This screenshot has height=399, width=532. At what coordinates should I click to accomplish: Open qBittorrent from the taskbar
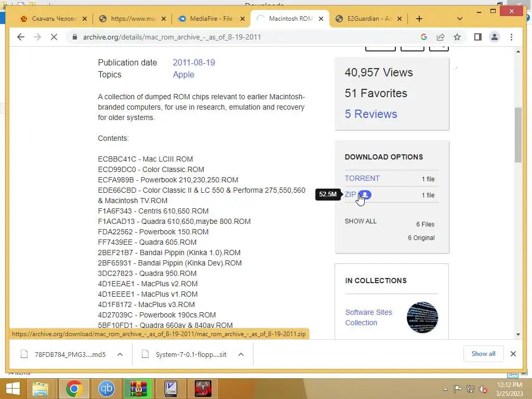[x=106, y=389]
